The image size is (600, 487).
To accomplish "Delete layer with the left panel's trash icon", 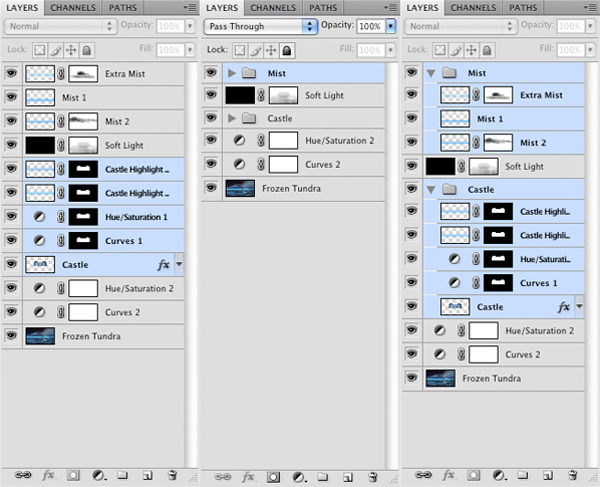I will [x=173, y=475].
